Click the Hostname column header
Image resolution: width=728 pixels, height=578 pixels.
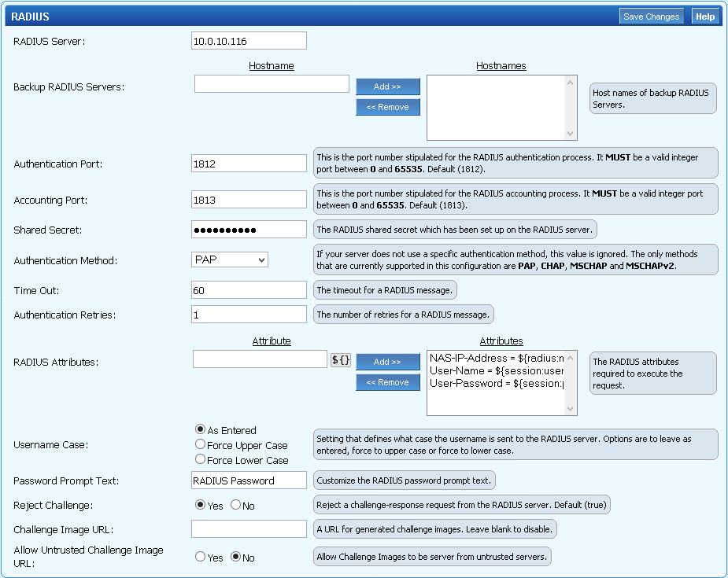(x=272, y=66)
